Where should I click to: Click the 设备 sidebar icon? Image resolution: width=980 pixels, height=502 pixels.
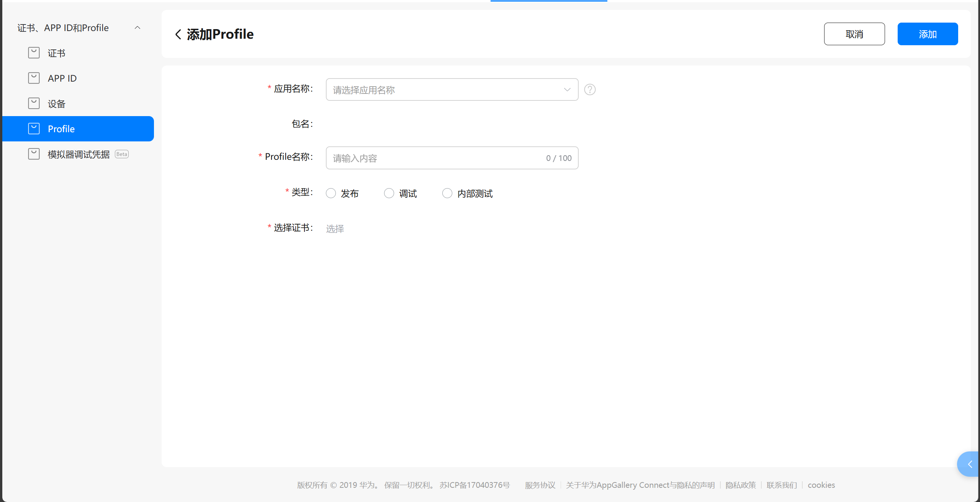point(34,103)
